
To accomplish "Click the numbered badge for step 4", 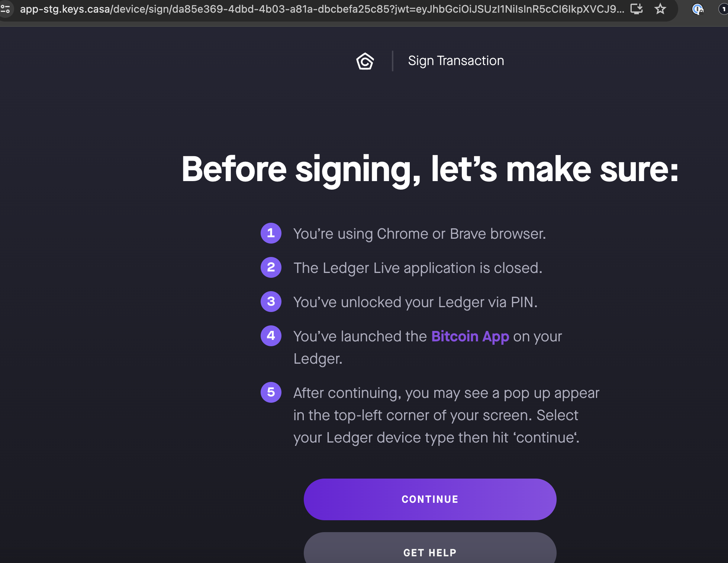I will (271, 336).
